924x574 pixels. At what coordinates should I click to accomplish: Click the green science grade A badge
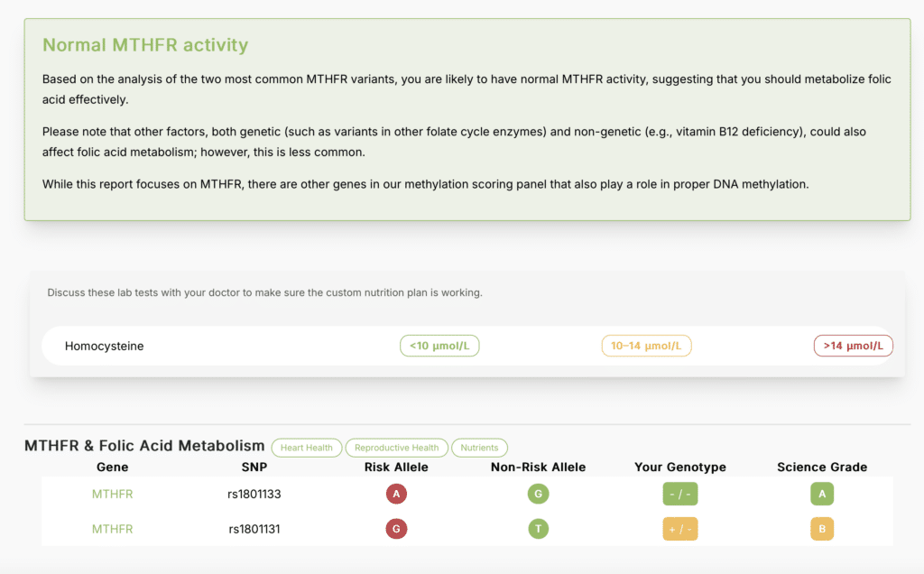pos(822,494)
